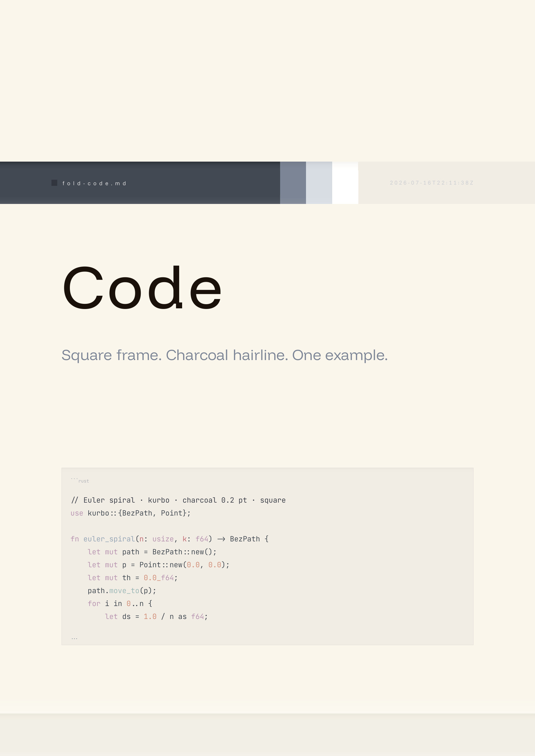Click the for i in 0..n line

[120, 603]
